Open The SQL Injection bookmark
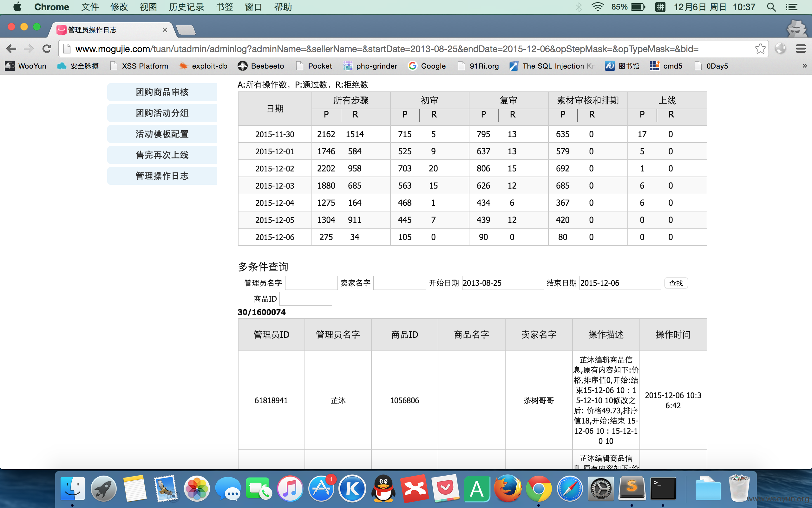Viewport: 812px width, 508px height. pos(552,66)
